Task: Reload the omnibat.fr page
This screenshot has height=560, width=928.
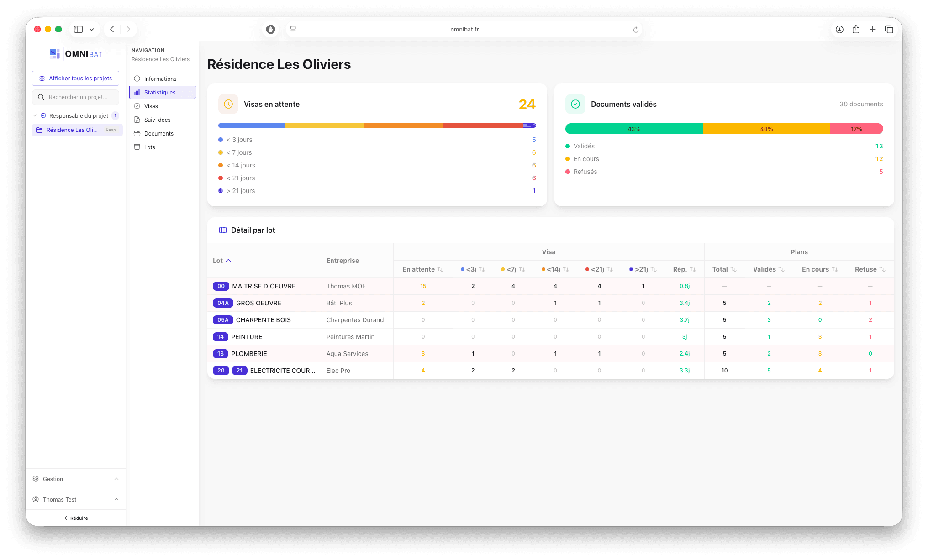Action: pos(635,30)
